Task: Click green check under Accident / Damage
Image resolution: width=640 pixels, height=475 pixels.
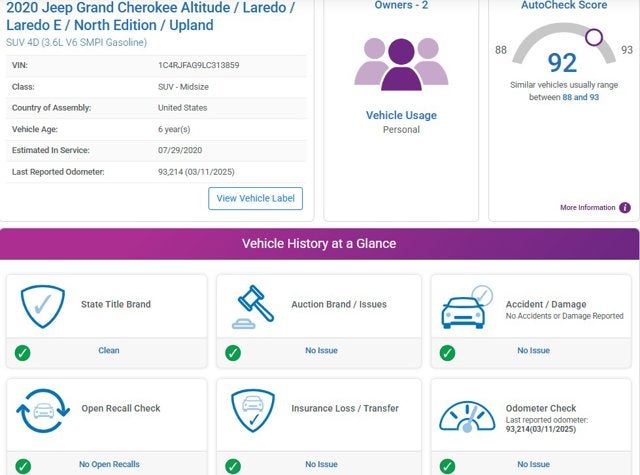Action: pyautogui.click(x=447, y=353)
